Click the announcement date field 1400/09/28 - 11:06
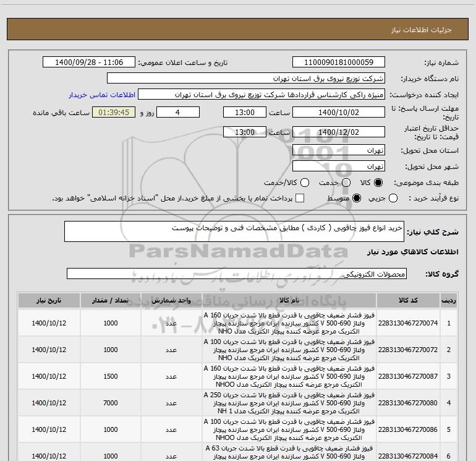This screenshot has height=461, width=476. click(x=89, y=62)
